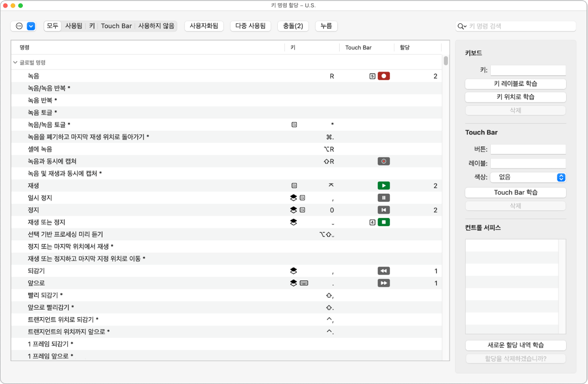The image size is (588, 384).
Task: Click the layers icon in the 일시 정지 row
Action: [294, 198]
